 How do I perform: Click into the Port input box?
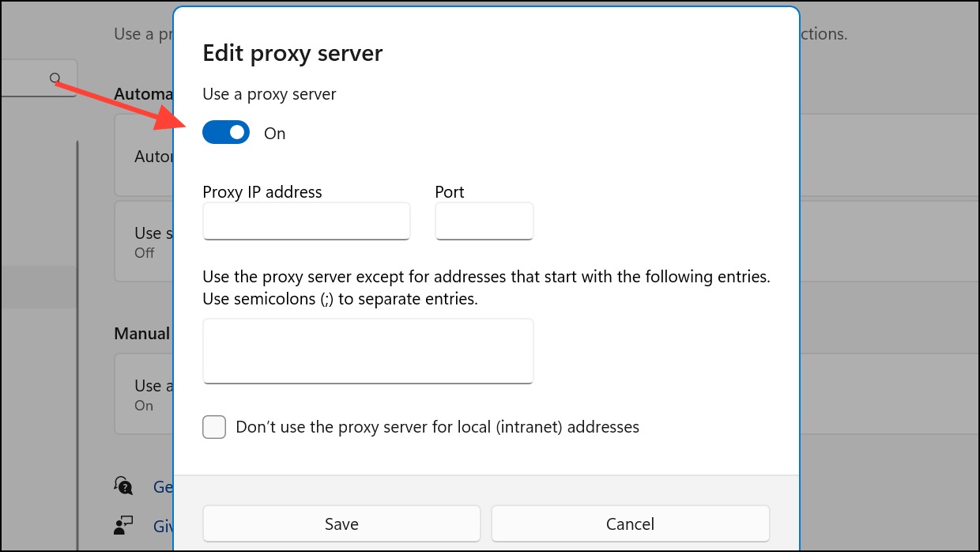[484, 221]
